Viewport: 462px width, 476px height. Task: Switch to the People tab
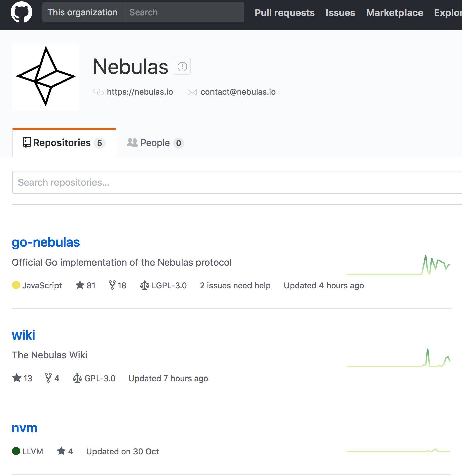tap(155, 143)
